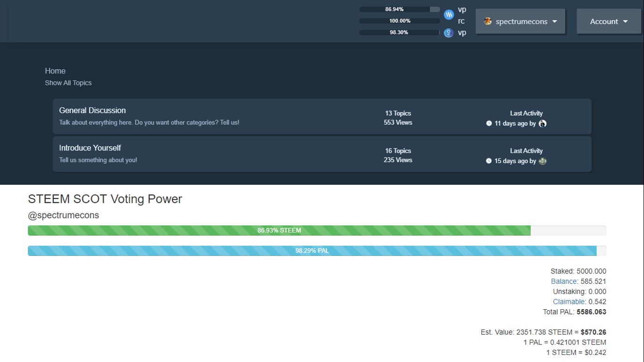This screenshot has width=644, height=362.
Task: Click the 98.30% PAL vp bar in header
Action: 399,33
